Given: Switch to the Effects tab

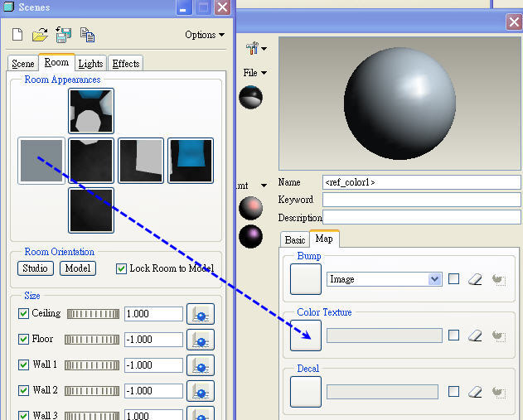Looking at the screenshot, I should point(126,63).
